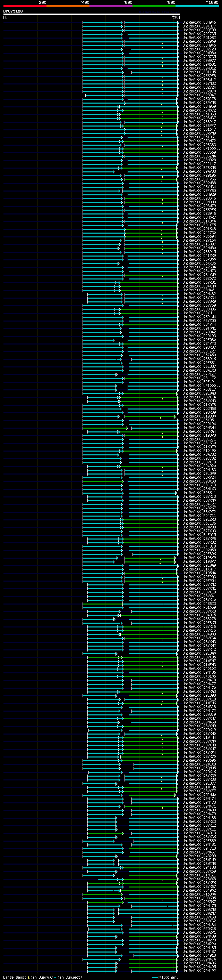Select hit label UniRef100_B8BA86
This screenshot has width=222, height=980.
[x=199, y=309]
